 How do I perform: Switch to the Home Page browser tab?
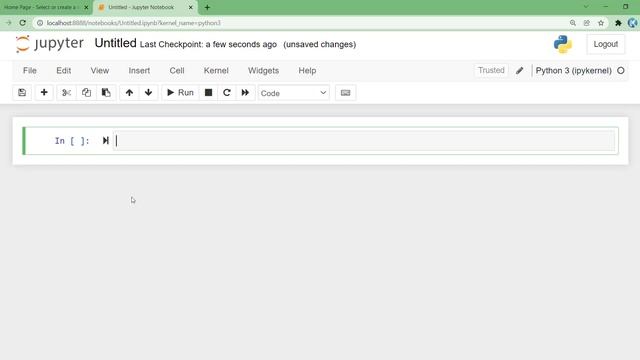[x=41, y=7]
